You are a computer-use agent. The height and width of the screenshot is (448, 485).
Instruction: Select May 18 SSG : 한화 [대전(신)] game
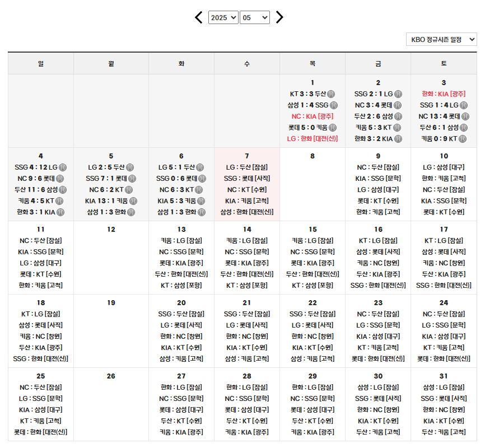40,358
